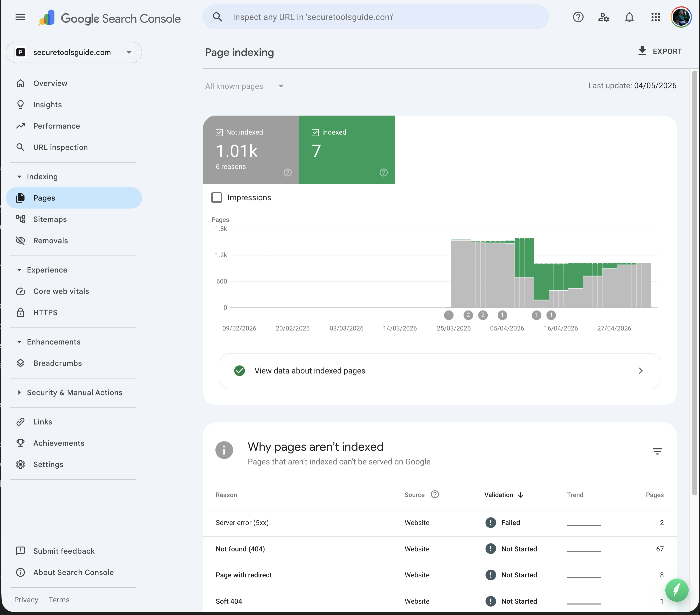Click the Insights lightbulb icon

pyautogui.click(x=21, y=104)
